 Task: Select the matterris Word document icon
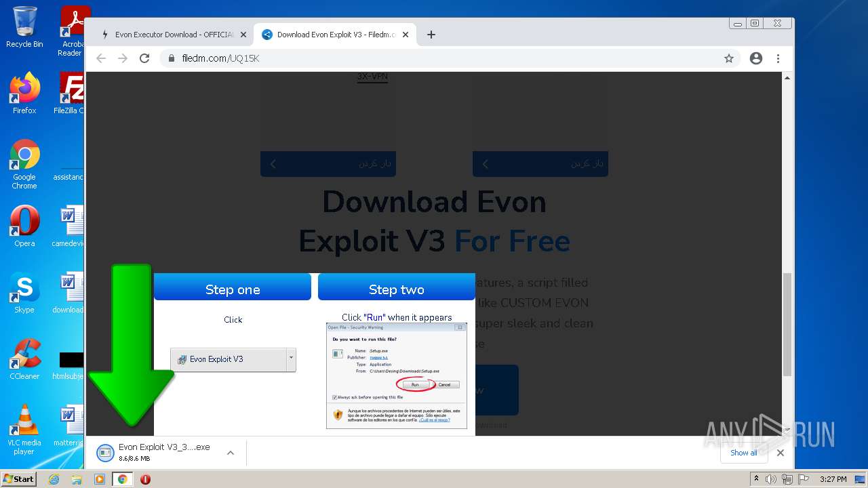[68, 426]
